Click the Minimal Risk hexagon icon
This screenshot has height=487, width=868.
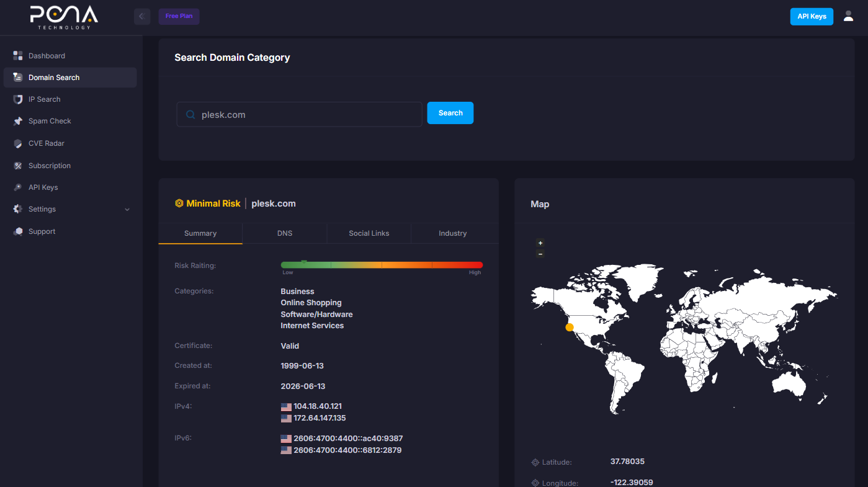coord(179,203)
